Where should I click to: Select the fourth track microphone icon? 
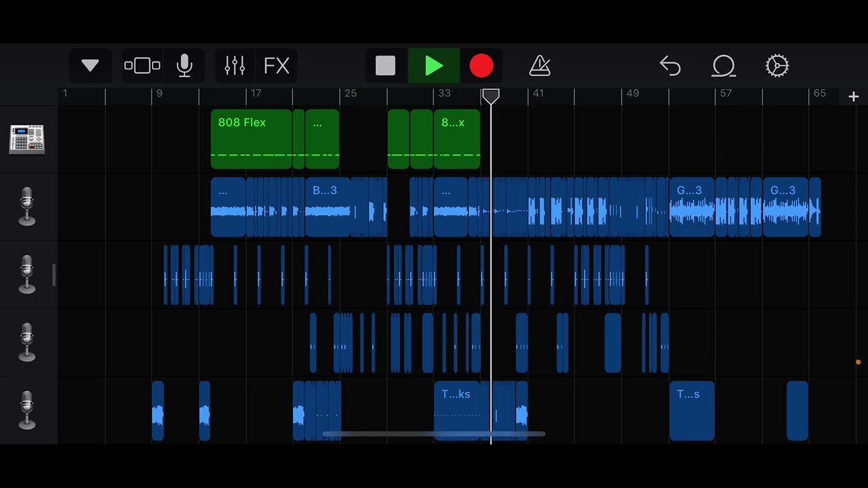(x=27, y=342)
